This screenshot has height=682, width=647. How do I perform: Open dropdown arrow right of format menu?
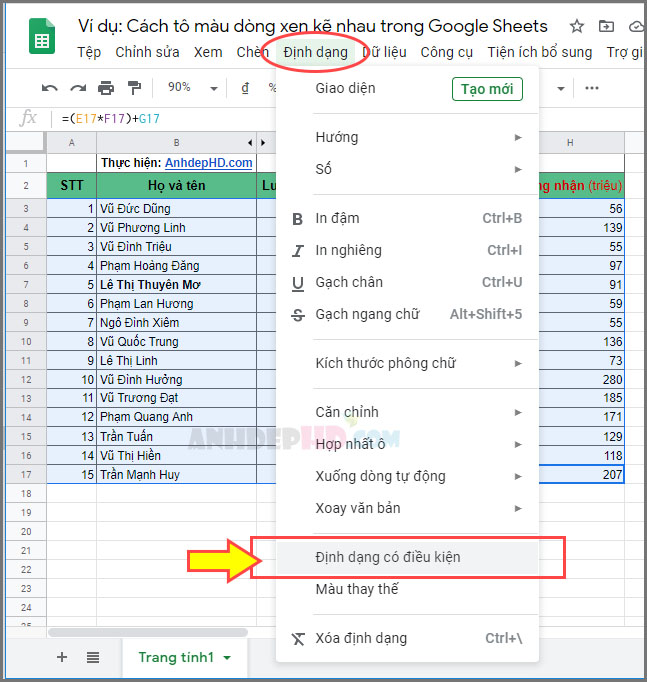(561, 89)
